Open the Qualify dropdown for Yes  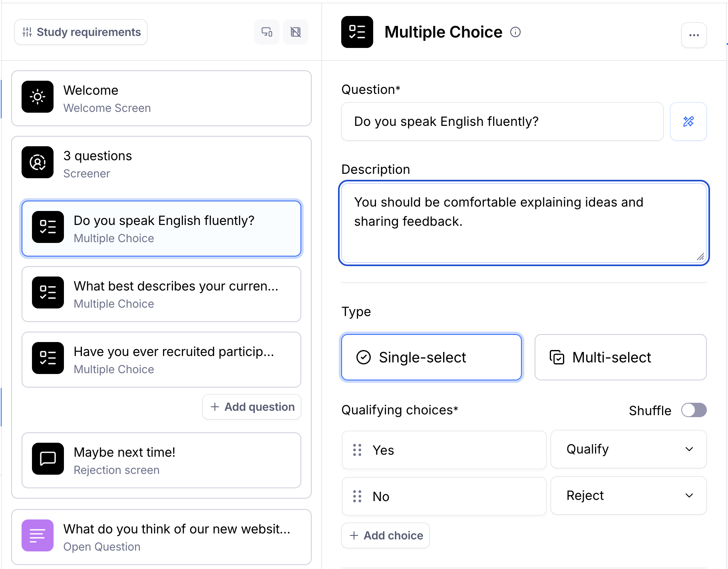point(629,449)
